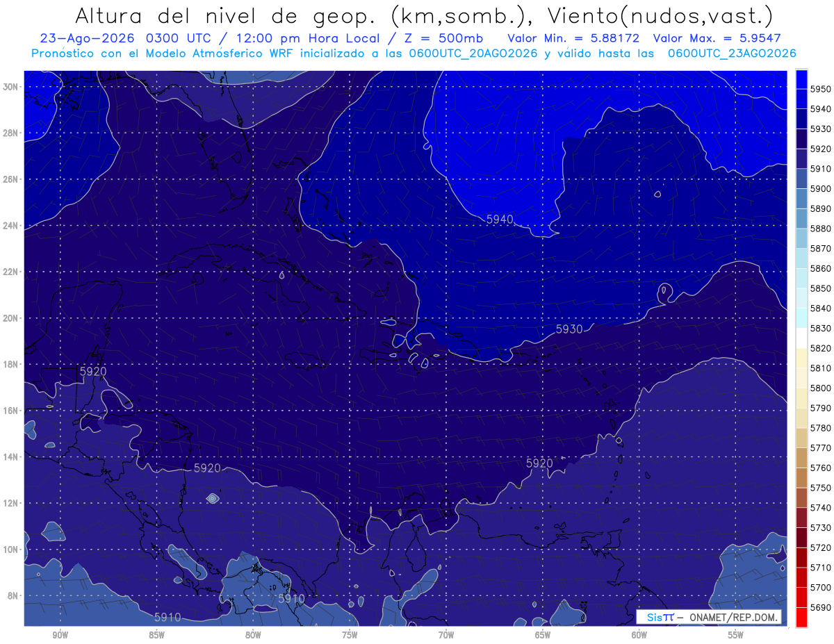Click the 5700 colorbar label
Image resolution: width=834 pixels, height=644 pixels.
click(821, 587)
